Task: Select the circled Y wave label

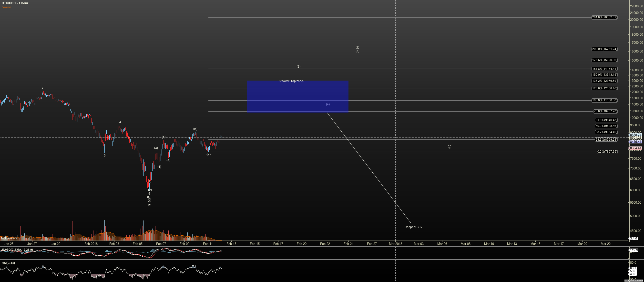Action: point(149,200)
